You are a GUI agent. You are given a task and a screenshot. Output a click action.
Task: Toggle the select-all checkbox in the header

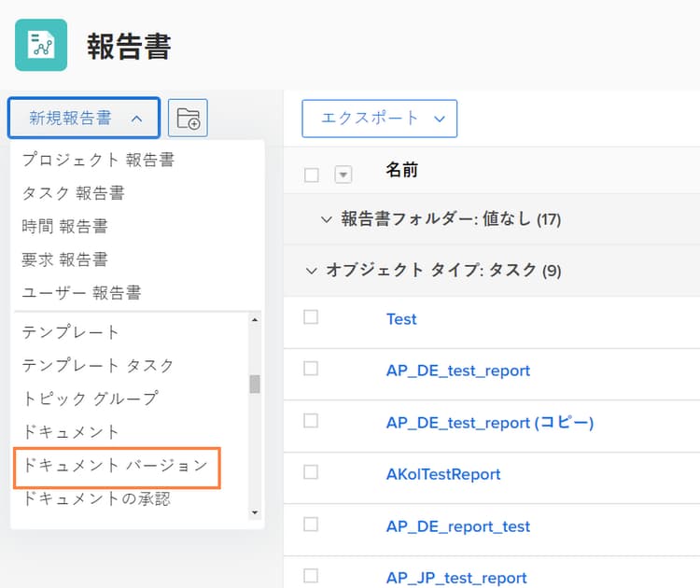tap(312, 175)
